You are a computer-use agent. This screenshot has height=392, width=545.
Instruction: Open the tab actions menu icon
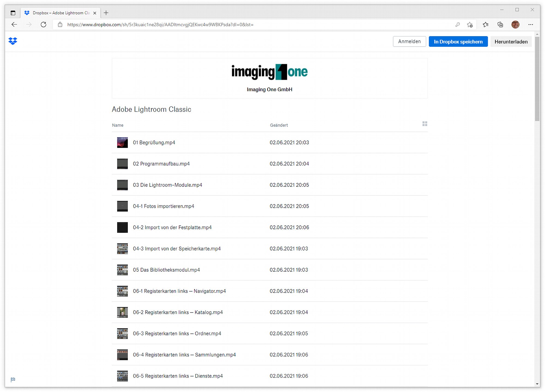13,13
